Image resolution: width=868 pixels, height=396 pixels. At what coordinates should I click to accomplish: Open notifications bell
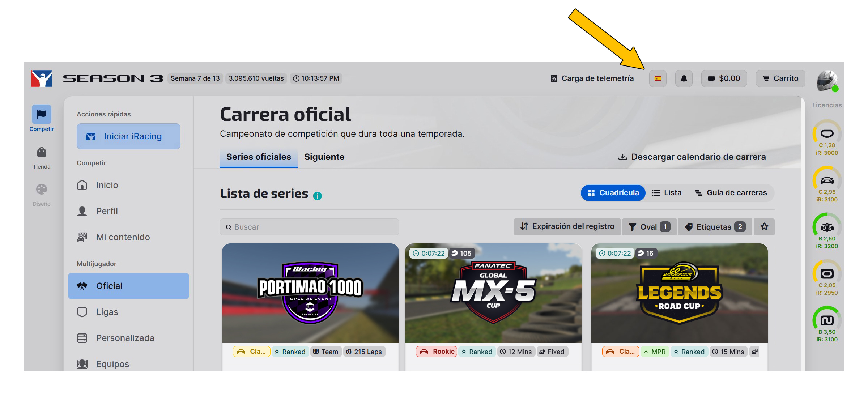tap(684, 78)
